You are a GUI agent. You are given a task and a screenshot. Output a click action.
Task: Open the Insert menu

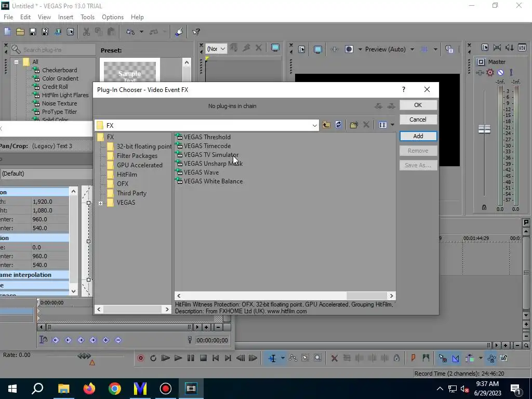click(65, 17)
